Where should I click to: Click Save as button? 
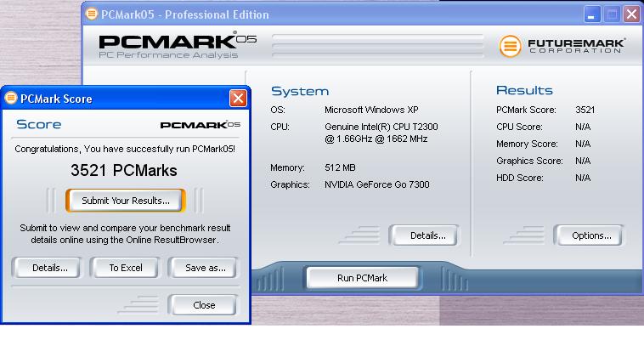(x=204, y=268)
